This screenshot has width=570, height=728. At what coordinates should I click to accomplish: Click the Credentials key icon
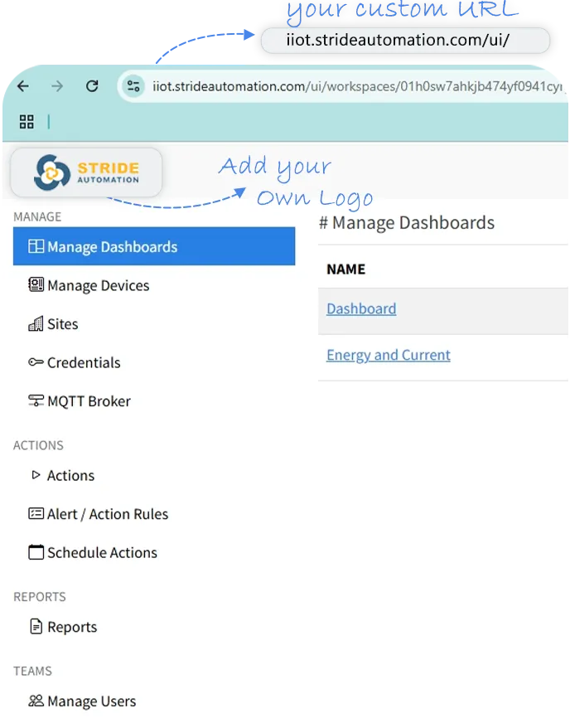coord(36,362)
